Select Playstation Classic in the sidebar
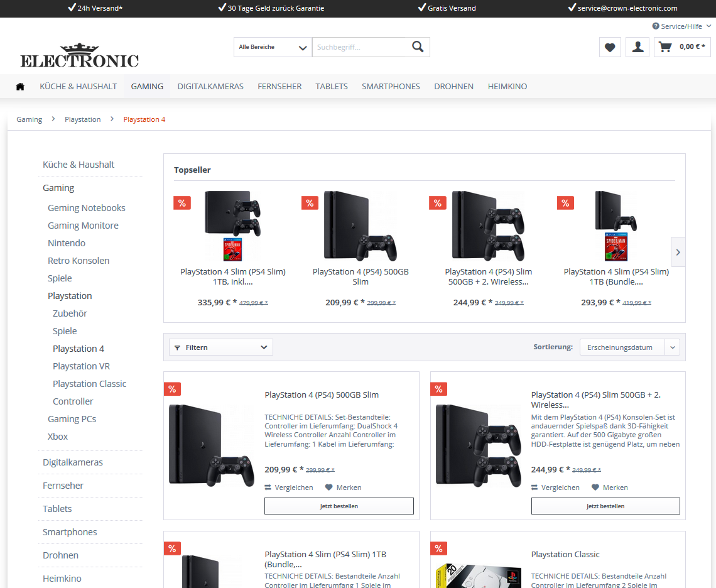716x588 pixels. click(x=89, y=384)
